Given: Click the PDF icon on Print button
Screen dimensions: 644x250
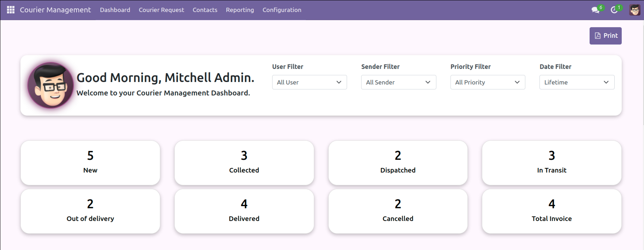Looking at the screenshot, I should (x=598, y=36).
